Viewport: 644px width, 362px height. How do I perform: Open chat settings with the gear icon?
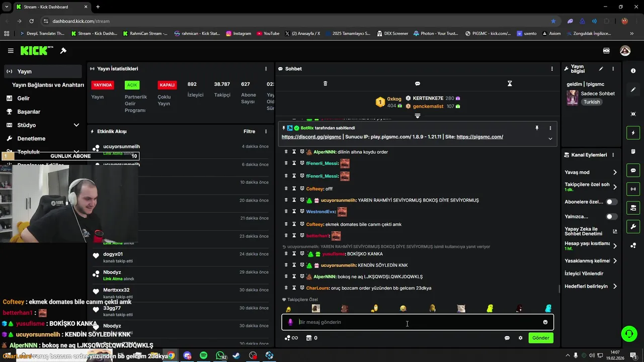click(520, 338)
